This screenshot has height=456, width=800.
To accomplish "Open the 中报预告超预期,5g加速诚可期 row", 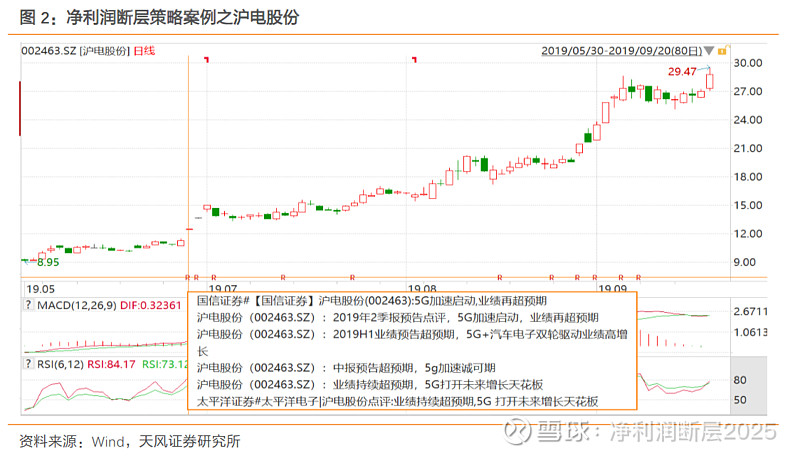I will pos(346,368).
